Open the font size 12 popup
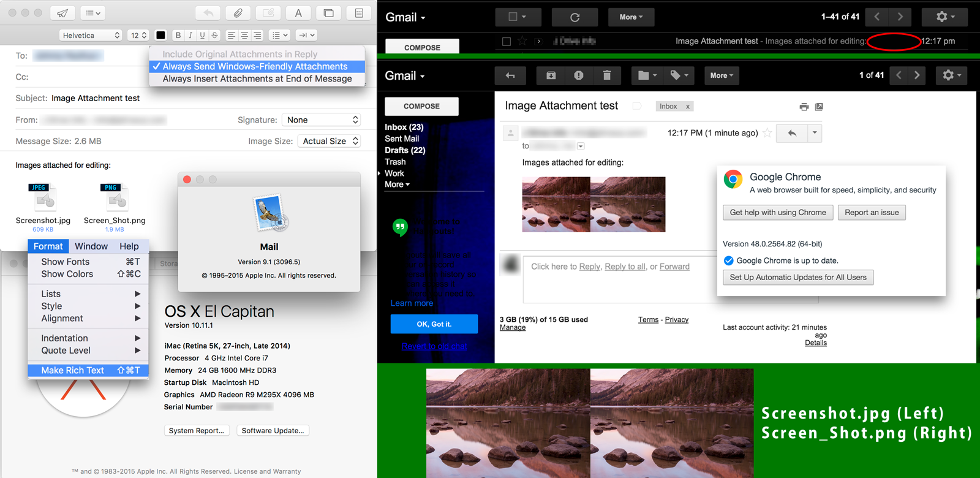This screenshot has height=478, width=980. tap(138, 36)
